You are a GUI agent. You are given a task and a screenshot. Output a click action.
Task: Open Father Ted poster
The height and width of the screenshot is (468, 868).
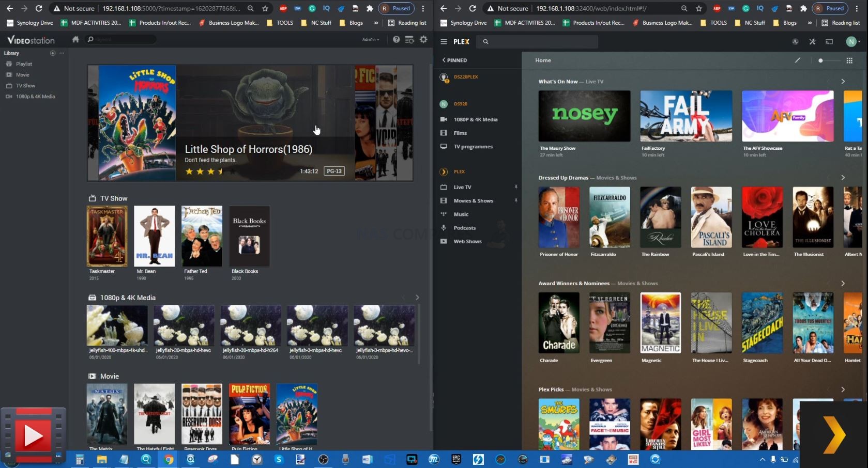point(202,236)
